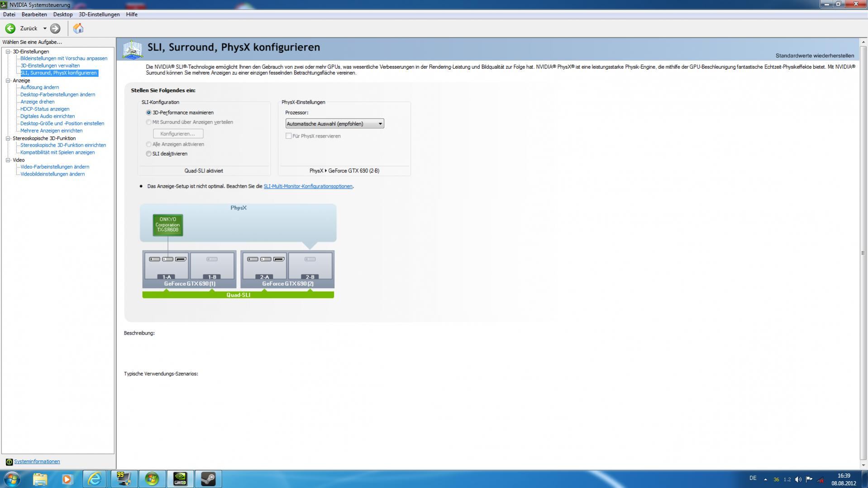Open the Zurück history dropdown arrow

coord(45,28)
